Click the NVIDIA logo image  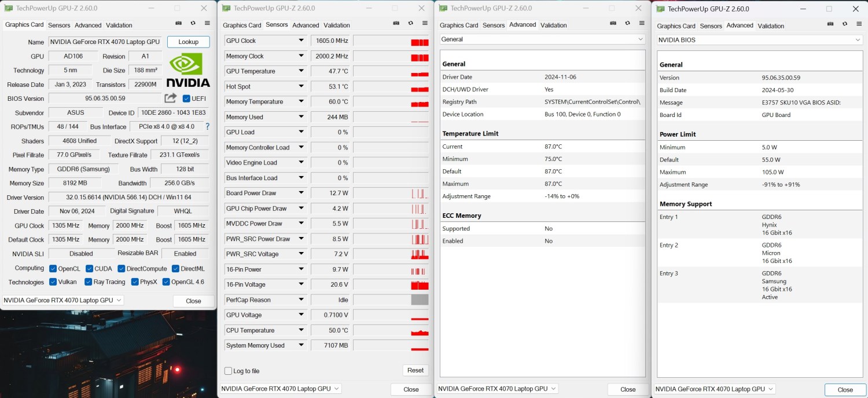point(188,71)
